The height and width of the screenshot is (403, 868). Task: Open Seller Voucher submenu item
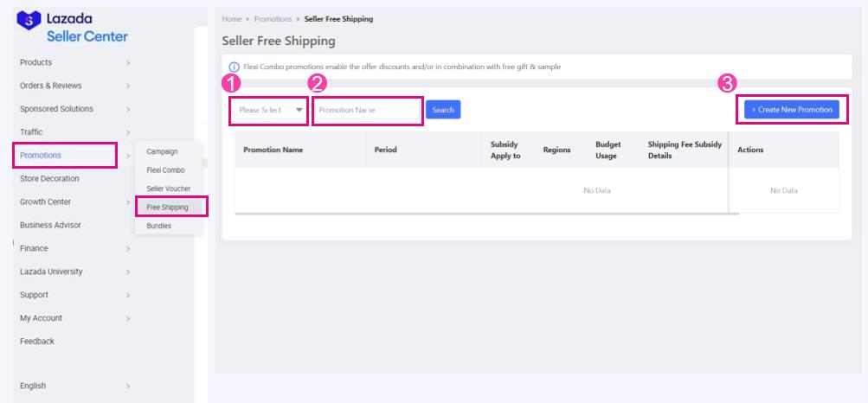(x=168, y=189)
